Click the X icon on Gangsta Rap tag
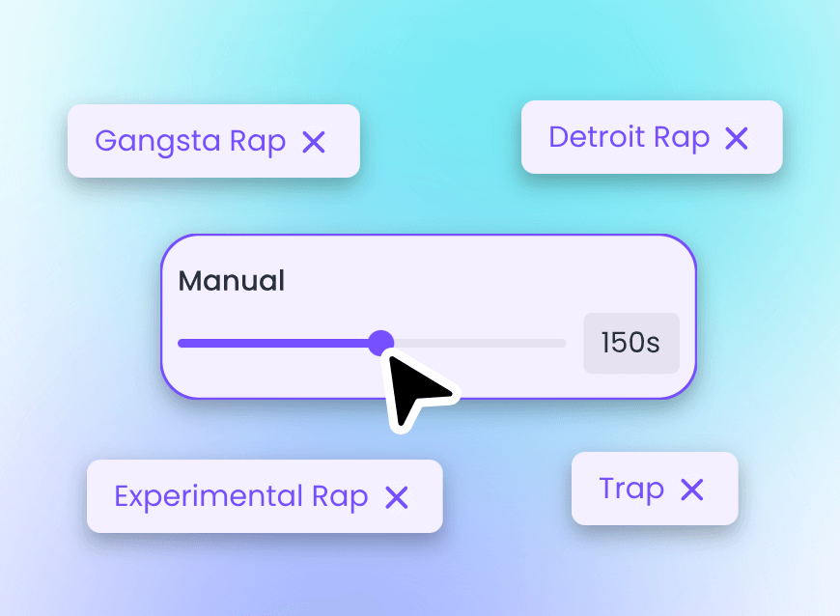The image size is (840, 616). pos(314,141)
